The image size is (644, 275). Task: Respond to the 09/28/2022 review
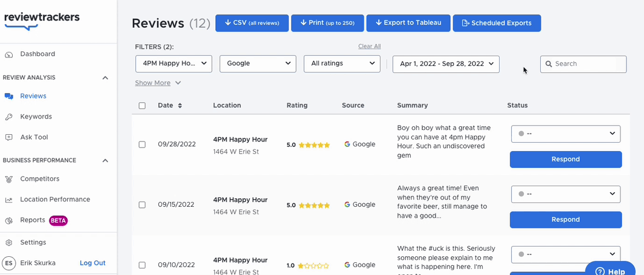[x=565, y=160]
